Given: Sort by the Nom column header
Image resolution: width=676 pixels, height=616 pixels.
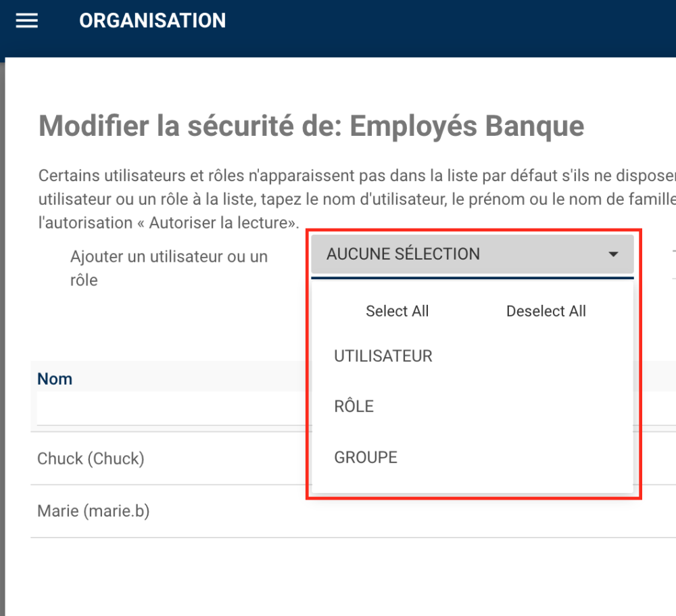Looking at the screenshot, I should pyautogui.click(x=55, y=379).
